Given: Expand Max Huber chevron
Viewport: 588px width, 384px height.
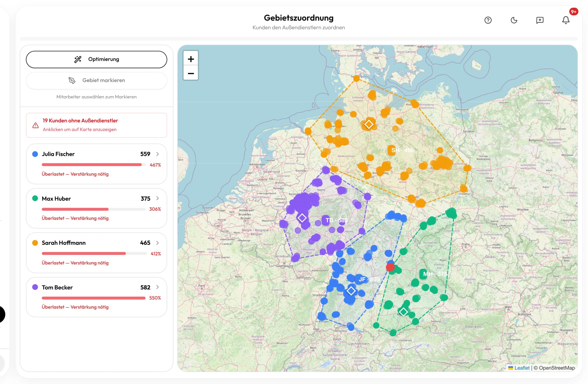Looking at the screenshot, I should (157, 198).
